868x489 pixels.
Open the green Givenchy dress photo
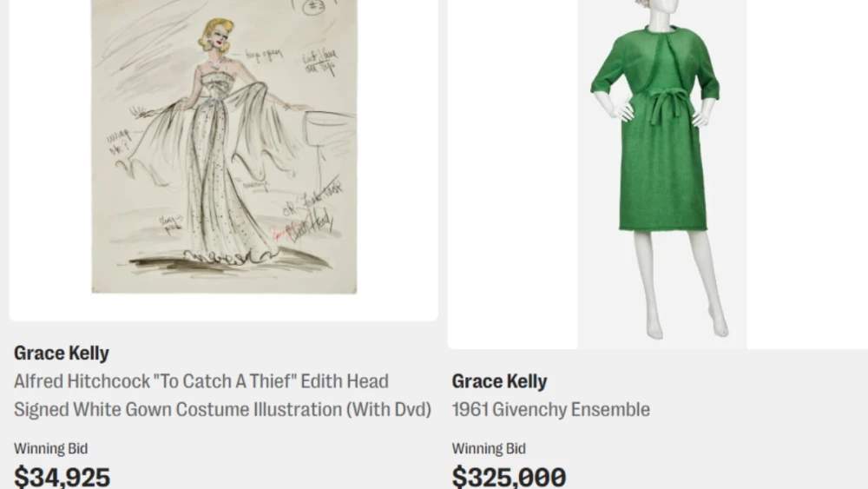pyautogui.click(x=661, y=174)
